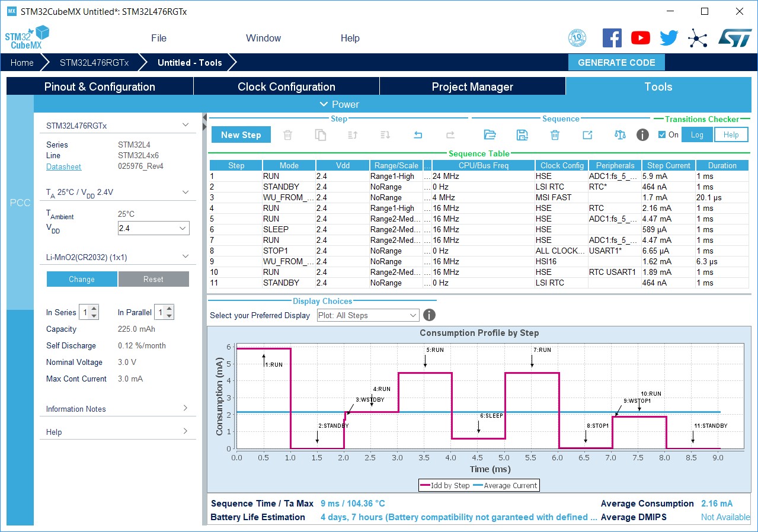This screenshot has height=532, width=758.
Task: Click the 20.1 µs duration cell
Action: coord(722,197)
